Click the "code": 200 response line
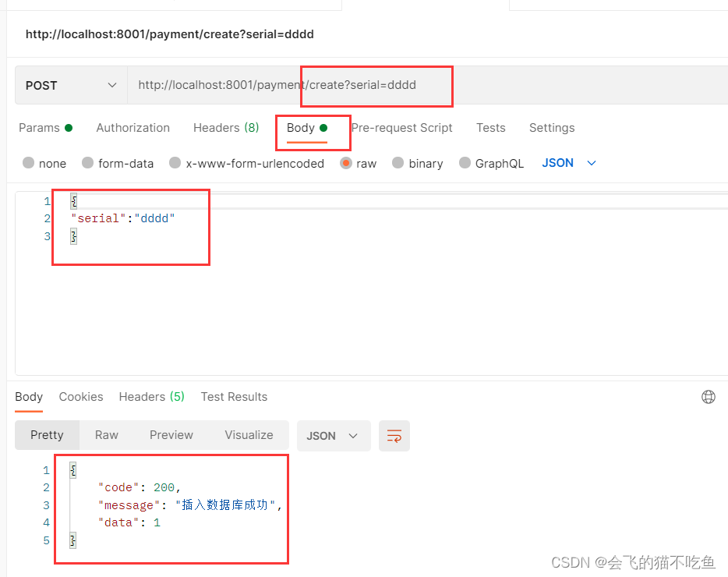 139,487
